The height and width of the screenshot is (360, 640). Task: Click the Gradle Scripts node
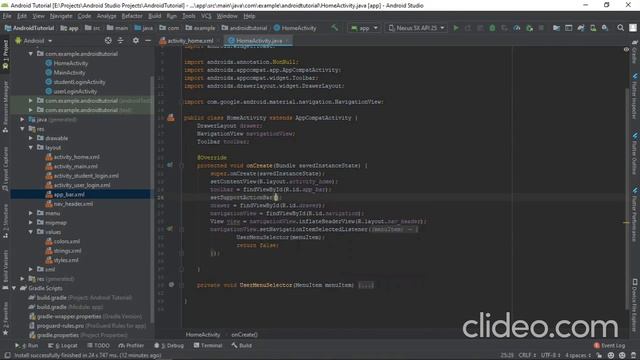(45, 288)
